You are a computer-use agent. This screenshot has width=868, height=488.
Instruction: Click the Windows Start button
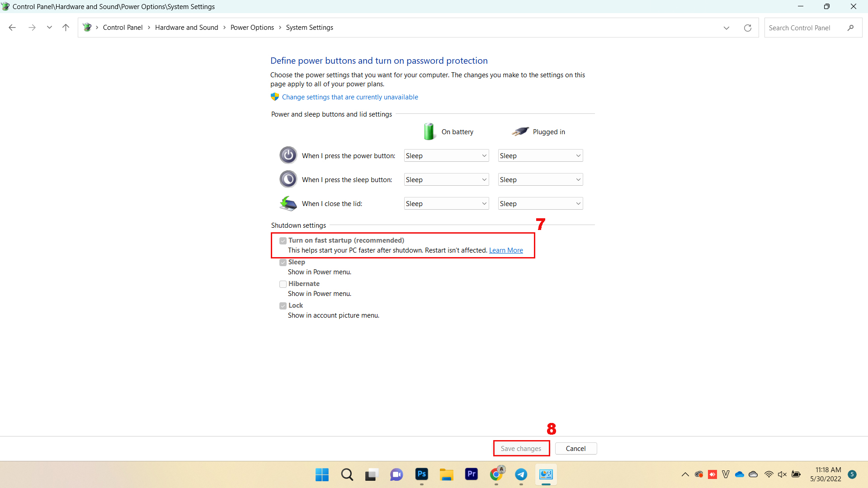click(321, 474)
